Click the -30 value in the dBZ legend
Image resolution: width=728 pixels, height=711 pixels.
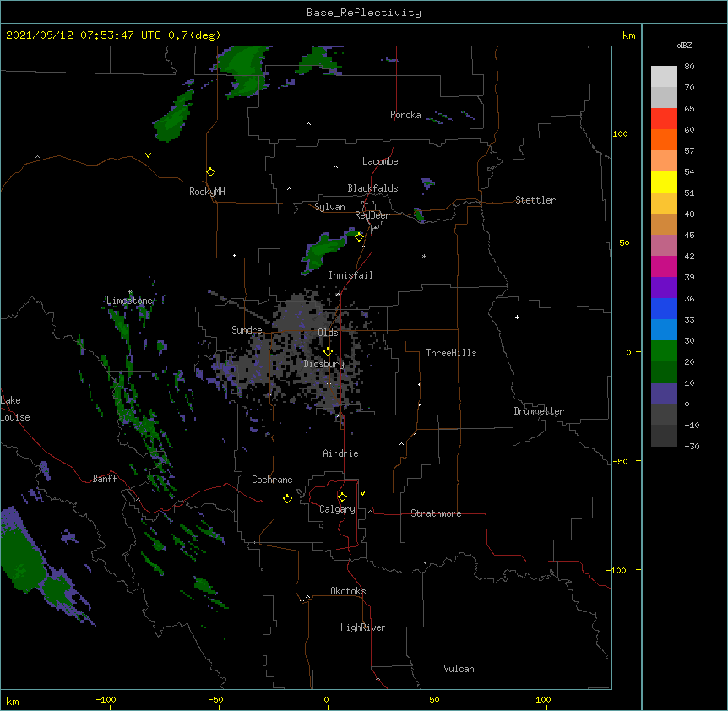(692, 447)
